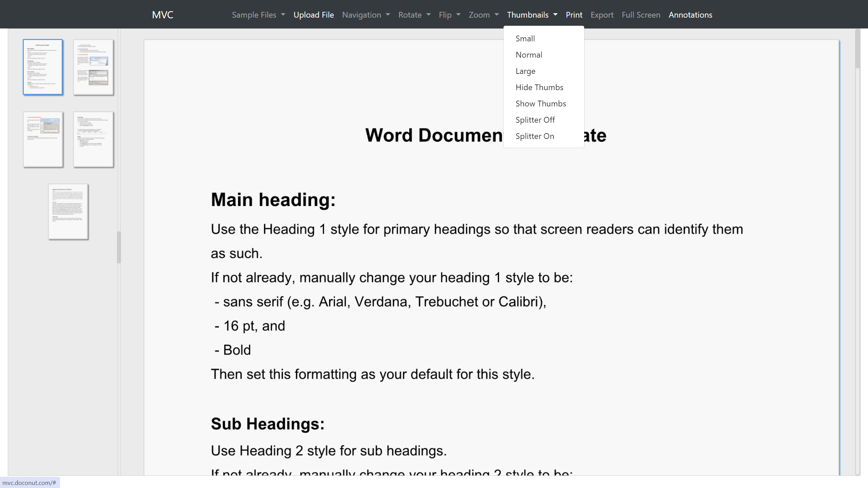
Task: Select Large thumbnail size
Action: click(544, 71)
